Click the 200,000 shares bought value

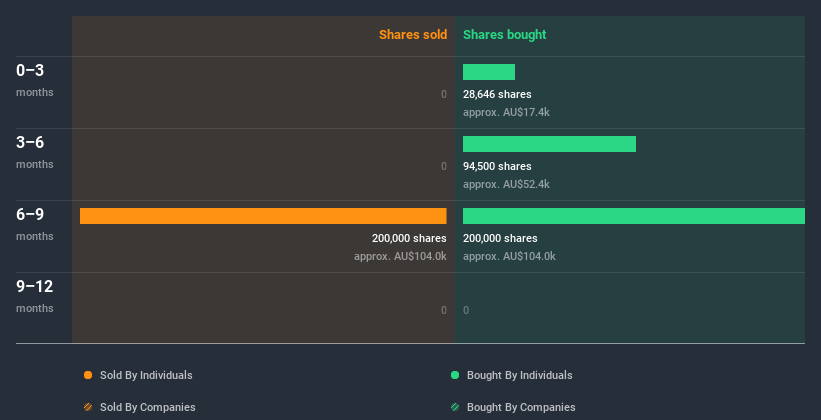pyautogui.click(x=500, y=238)
